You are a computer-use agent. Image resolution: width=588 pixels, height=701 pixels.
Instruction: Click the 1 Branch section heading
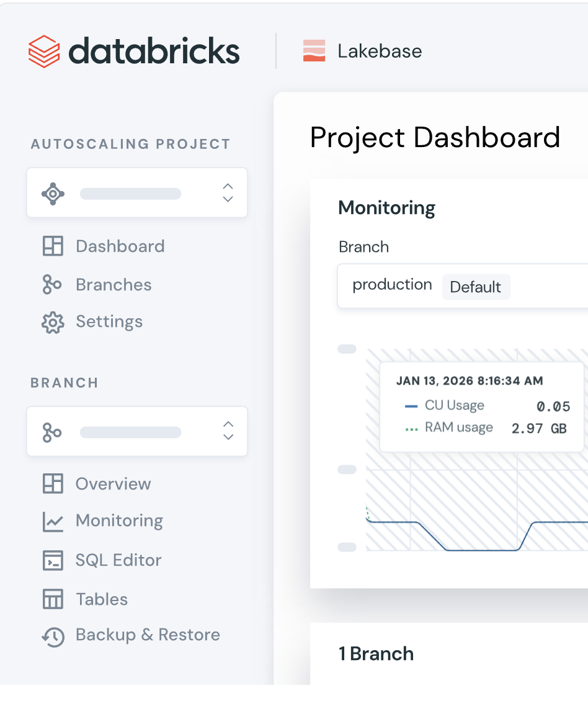(376, 654)
